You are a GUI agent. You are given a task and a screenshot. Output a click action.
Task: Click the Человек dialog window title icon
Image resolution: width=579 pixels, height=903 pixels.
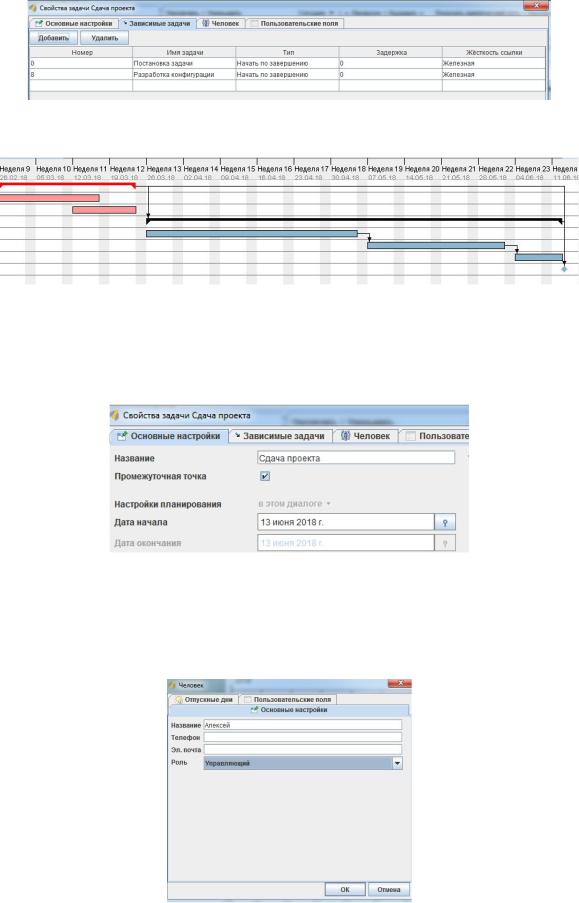click(172, 685)
